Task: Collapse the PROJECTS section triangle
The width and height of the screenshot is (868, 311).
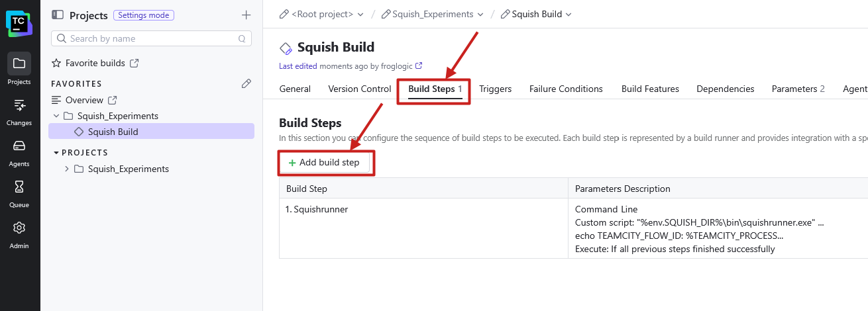Action: coord(56,153)
